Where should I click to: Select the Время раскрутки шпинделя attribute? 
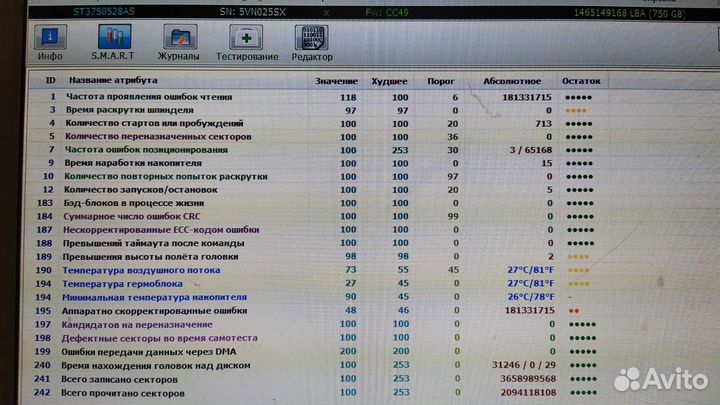[x=128, y=110]
